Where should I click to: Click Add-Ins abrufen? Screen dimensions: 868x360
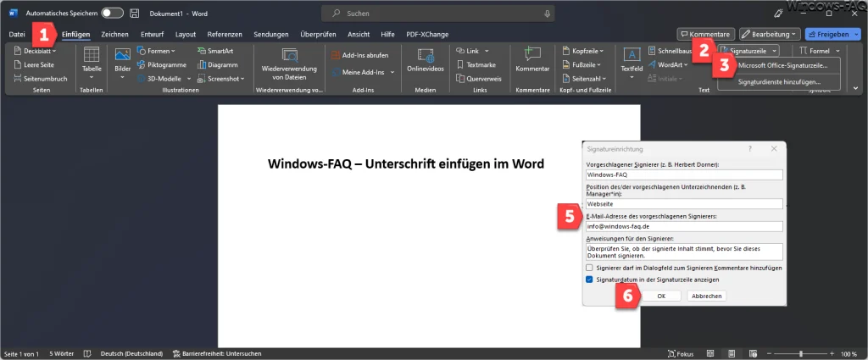[x=359, y=55]
